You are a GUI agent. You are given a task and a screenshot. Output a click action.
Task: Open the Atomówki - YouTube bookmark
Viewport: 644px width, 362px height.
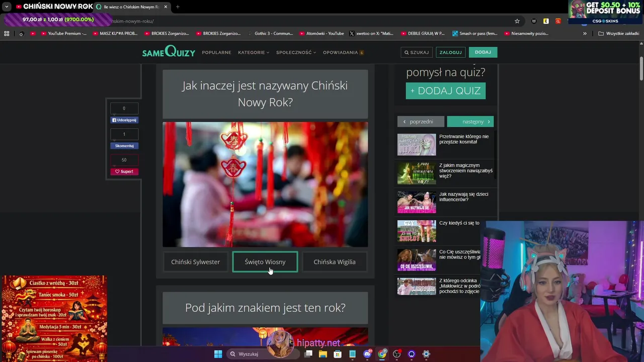pyautogui.click(x=321, y=34)
